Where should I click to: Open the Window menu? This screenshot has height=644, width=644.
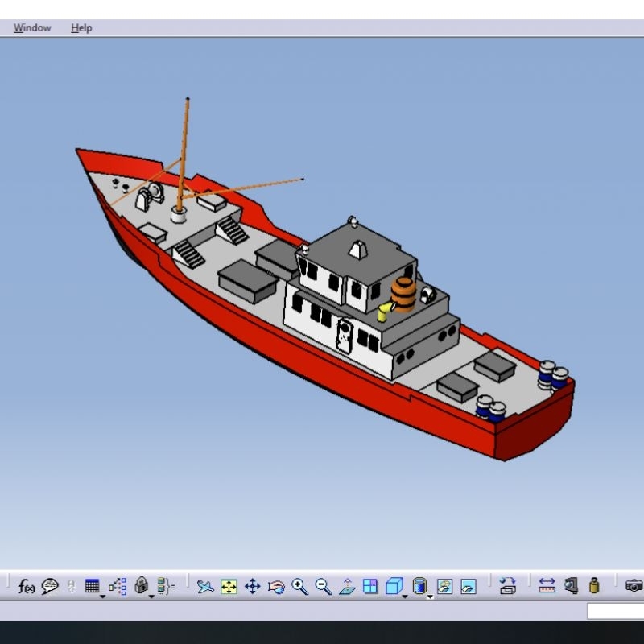point(32,27)
